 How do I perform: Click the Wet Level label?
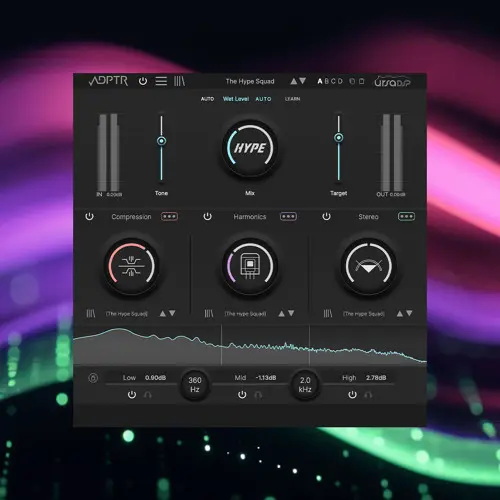236,99
